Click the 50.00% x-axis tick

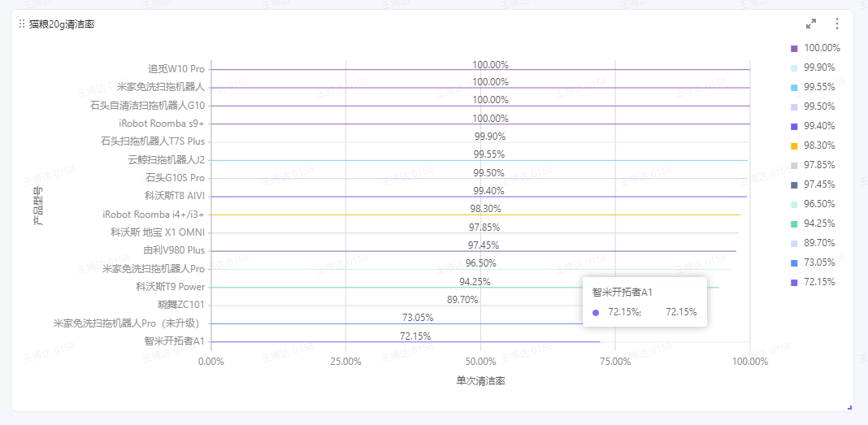click(x=480, y=362)
